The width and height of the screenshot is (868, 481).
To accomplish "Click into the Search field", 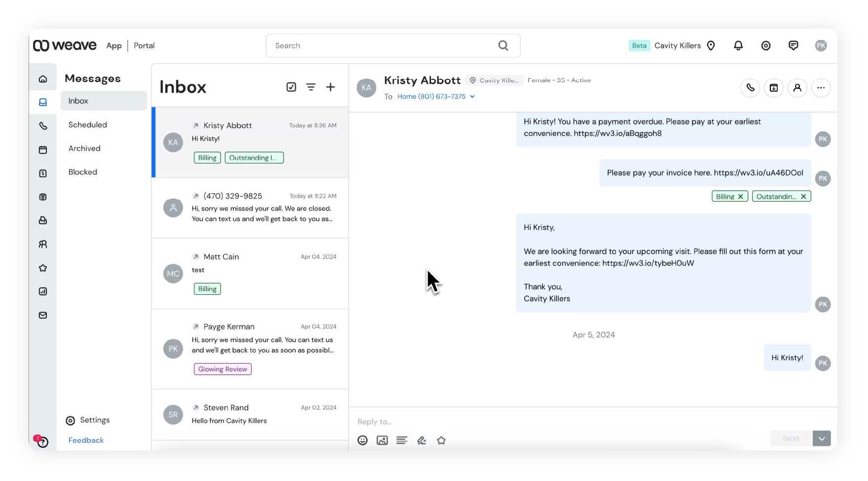I will coord(385,45).
